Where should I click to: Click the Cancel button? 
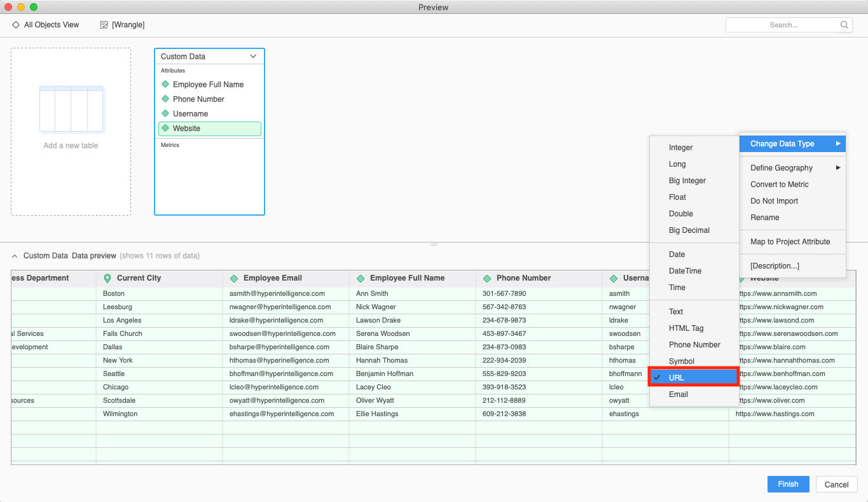pyautogui.click(x=836, y=484)
